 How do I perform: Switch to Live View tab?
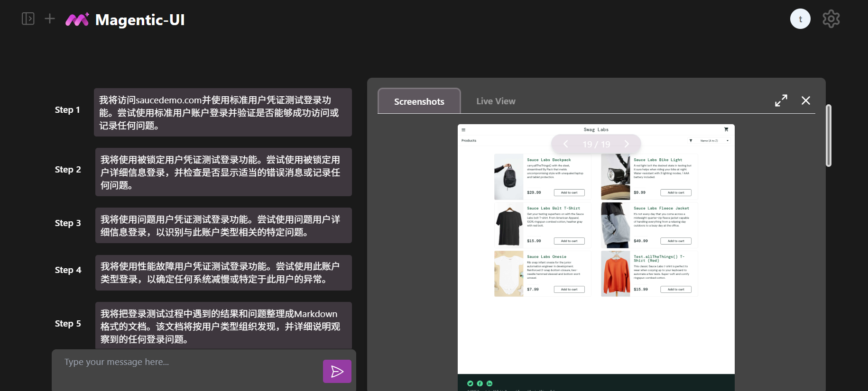click(496, 101)
